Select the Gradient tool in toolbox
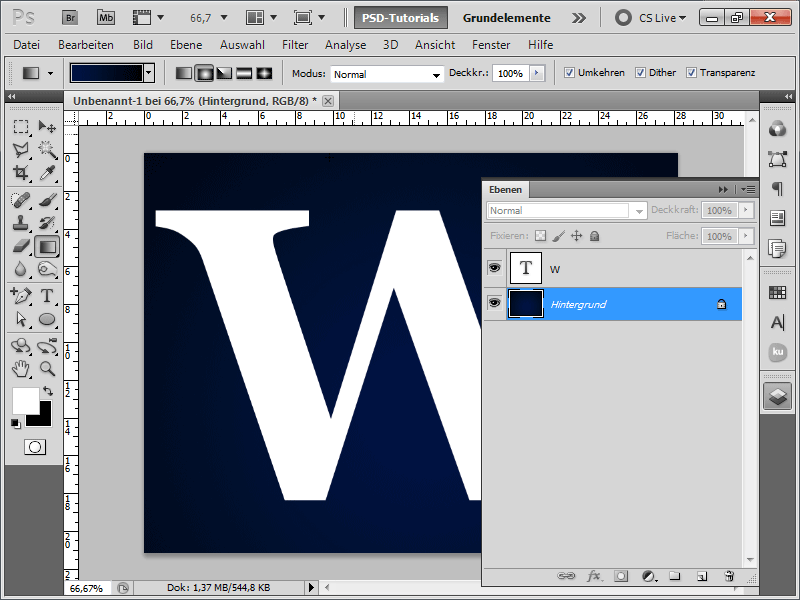This screenshot has height=600, width=800. (x=47, y=247)
